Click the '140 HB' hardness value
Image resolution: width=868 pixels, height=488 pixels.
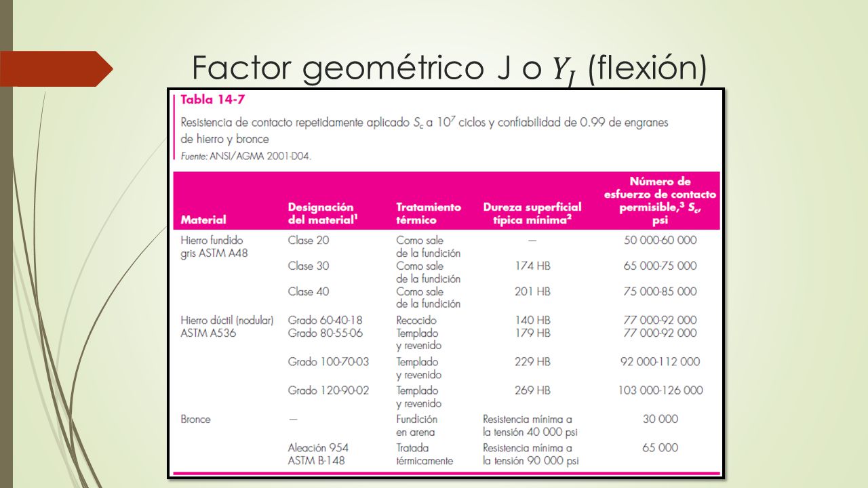pos(533,320)
